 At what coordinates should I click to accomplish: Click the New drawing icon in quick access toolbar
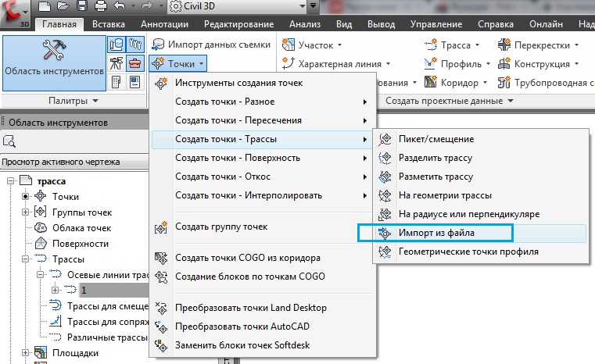pos(45,6)
